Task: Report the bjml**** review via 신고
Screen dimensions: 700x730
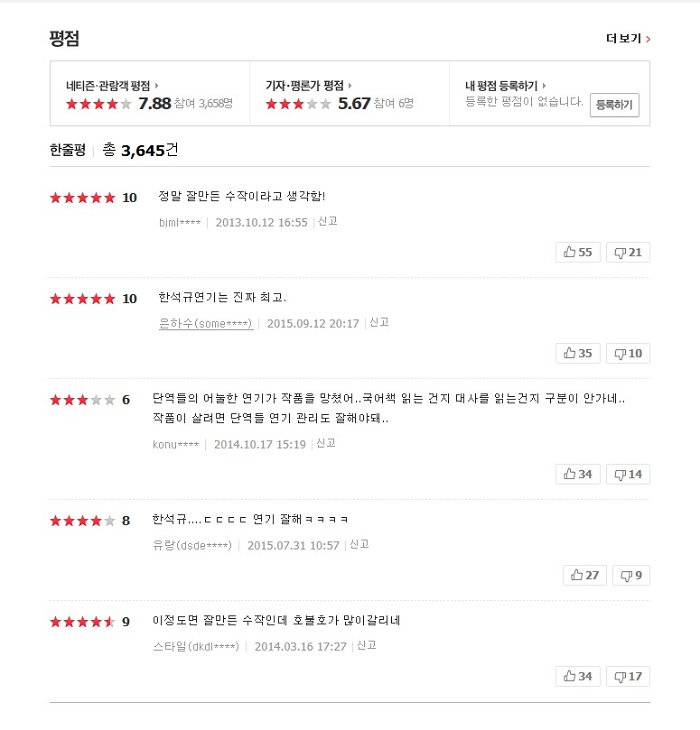Action: click(x=328, y=222)
